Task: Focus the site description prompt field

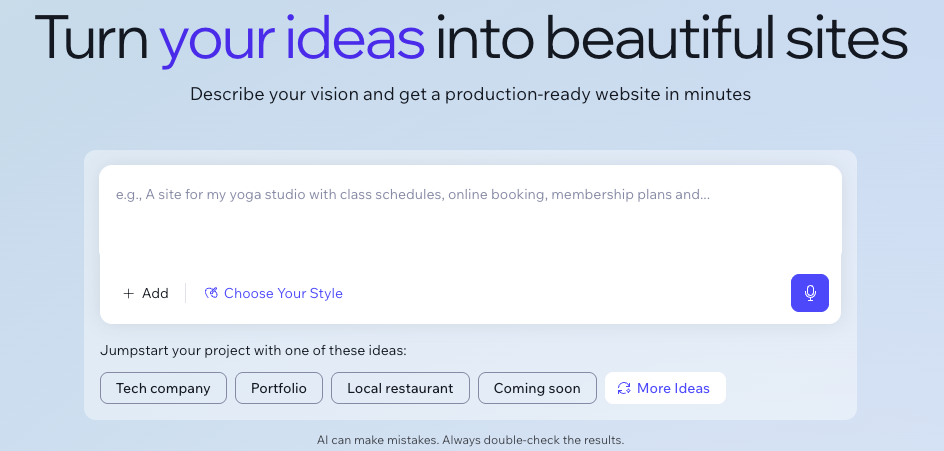Action: click(x=470, y=212)
